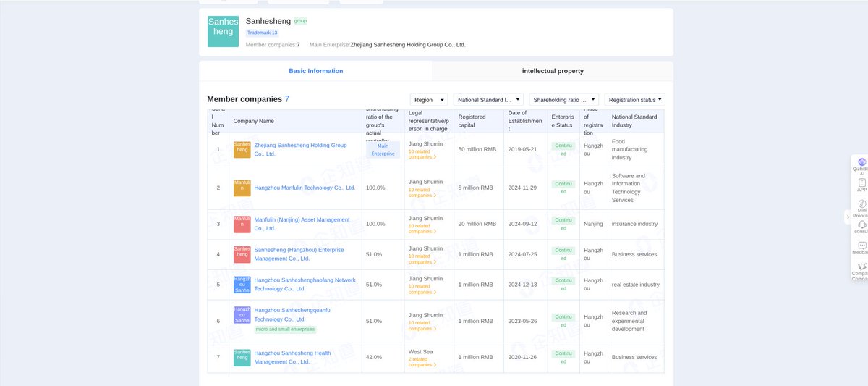Expand 10 related companies for Manfulin (Nanjing)
The image size is (868, 386).
422,229
